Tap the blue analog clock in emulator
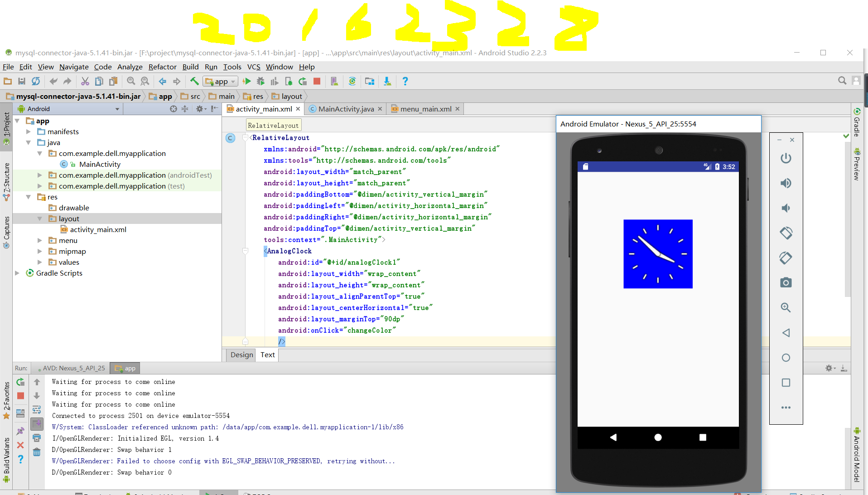Image resolution: width=868 pixels, height=495 pixels. pos(658,254)
